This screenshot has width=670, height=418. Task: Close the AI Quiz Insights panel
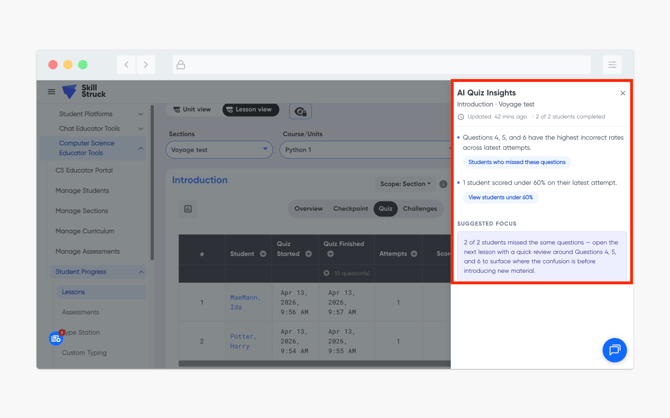point(622,93)
